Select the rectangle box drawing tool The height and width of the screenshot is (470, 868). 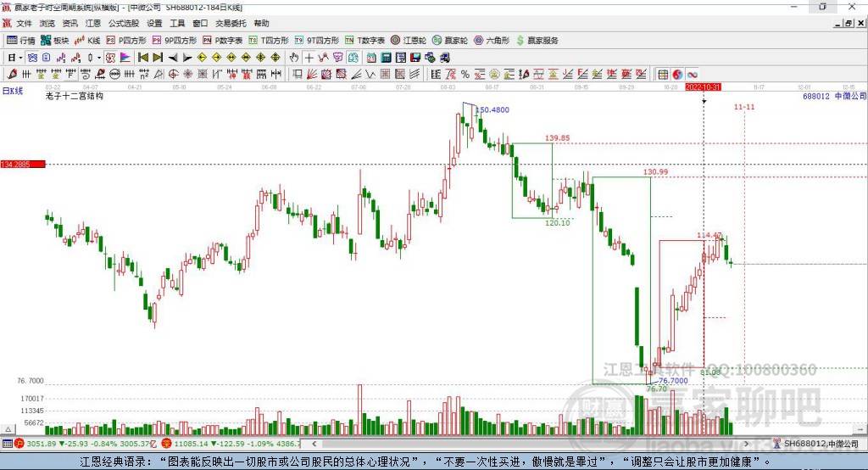pos(298,75)
